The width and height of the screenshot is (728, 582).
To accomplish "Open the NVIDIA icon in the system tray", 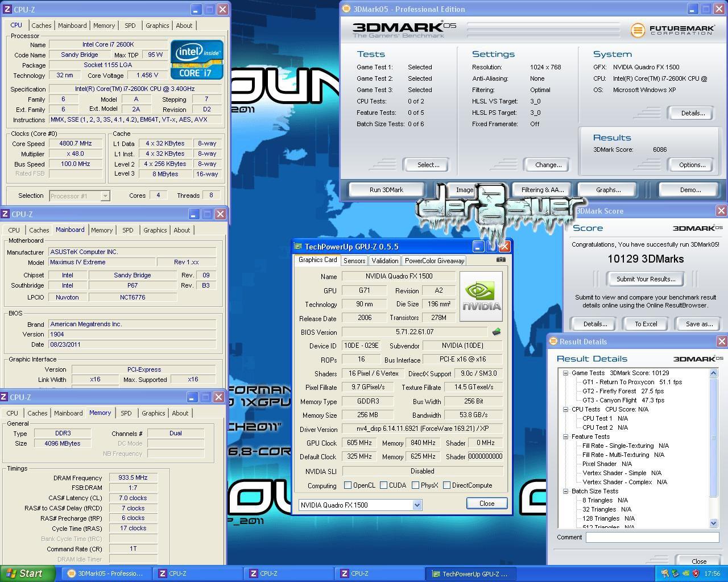I will click(685, 573).
